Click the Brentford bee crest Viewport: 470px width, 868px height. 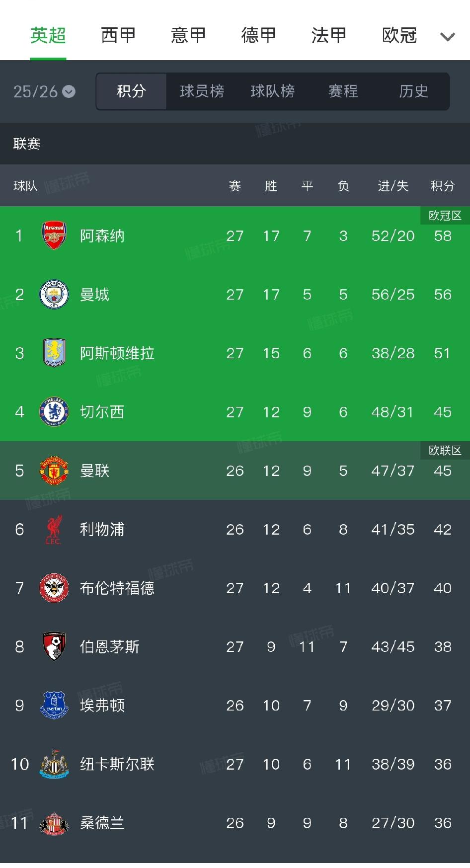(x=55, y=588)
